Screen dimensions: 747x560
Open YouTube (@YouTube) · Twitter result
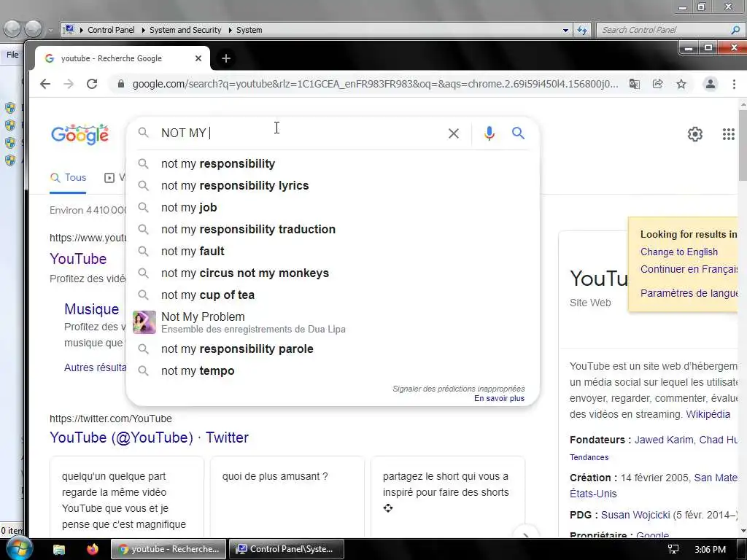[149, 437]
